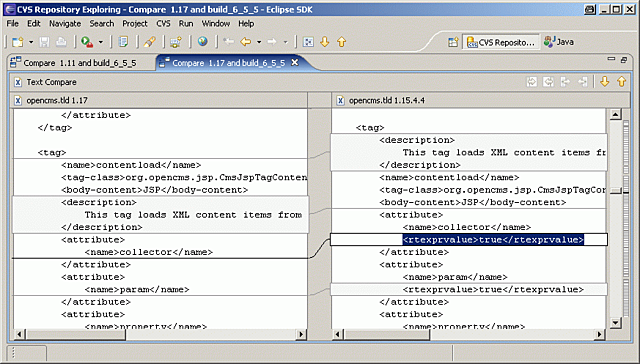Click the New wizard icon in main toolbar
Screen dimensions: 640x364
point(18,42)
